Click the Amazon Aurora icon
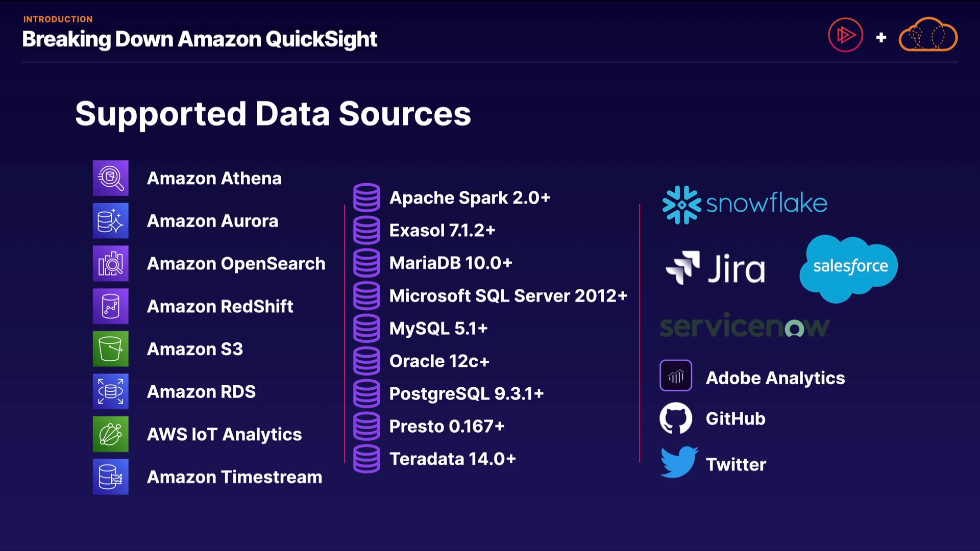Screen dimensions: 980x551 tap(110, 221)
